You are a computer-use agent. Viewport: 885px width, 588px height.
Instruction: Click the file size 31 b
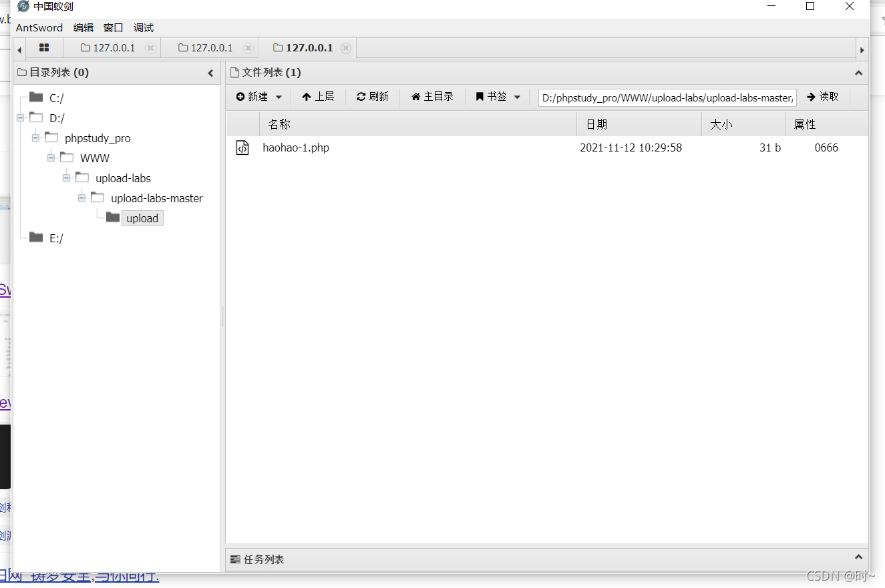click(x=770, y=148)
